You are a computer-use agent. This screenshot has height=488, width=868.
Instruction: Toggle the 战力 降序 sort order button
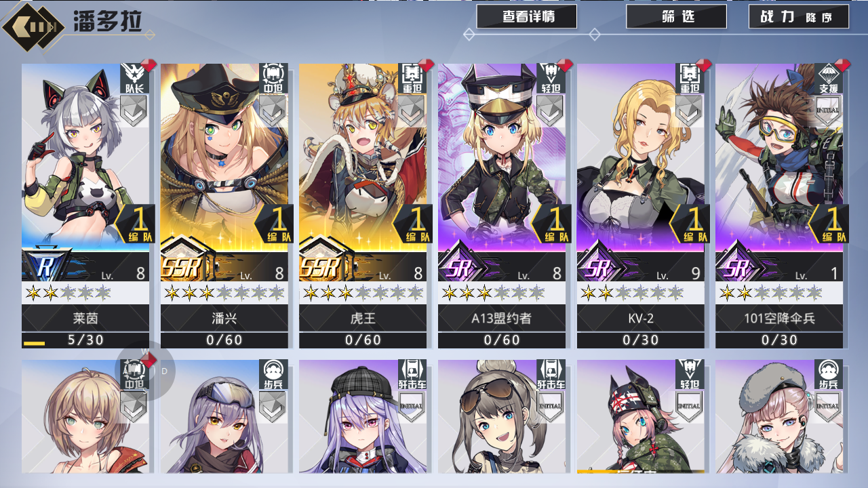[799, 17]
